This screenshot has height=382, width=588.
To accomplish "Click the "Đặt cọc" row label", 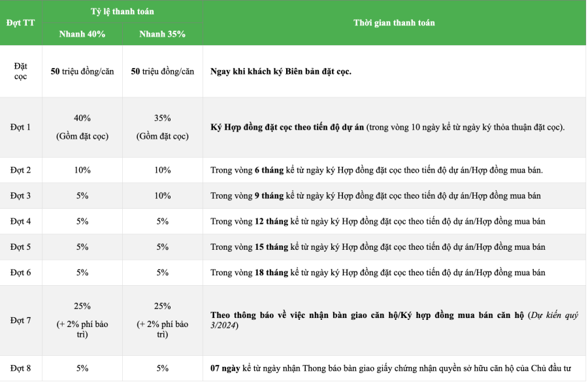I will 21,71.
